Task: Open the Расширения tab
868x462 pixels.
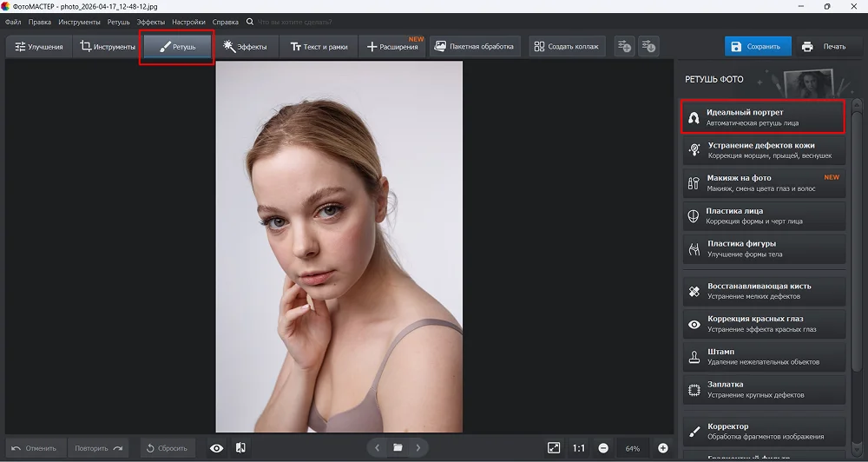Action: [392, 47]
